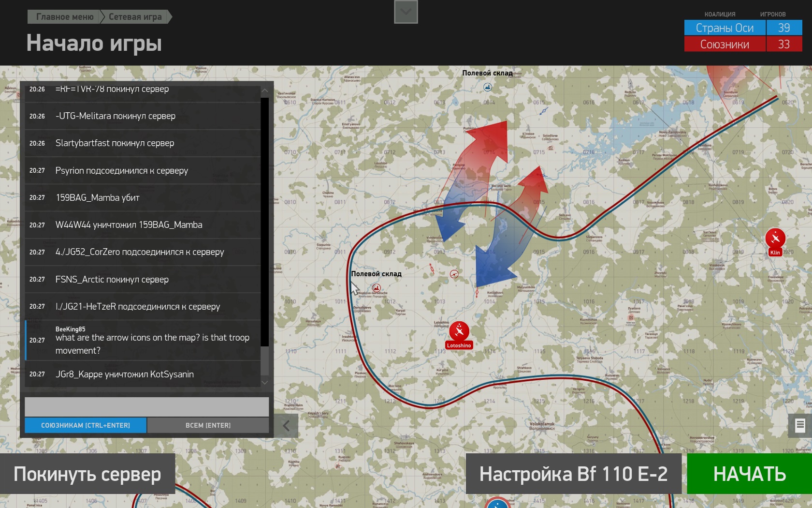The height and width of the screenshot is (508, 812).
Task: Click '-UTG-Melitara покинул сервер' log entry
Action: click(143, 116)
